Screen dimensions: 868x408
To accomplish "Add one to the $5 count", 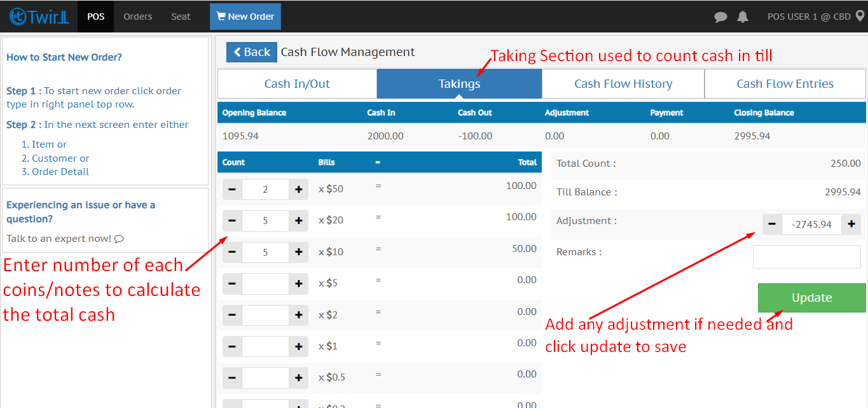I will tap(298, 283).
